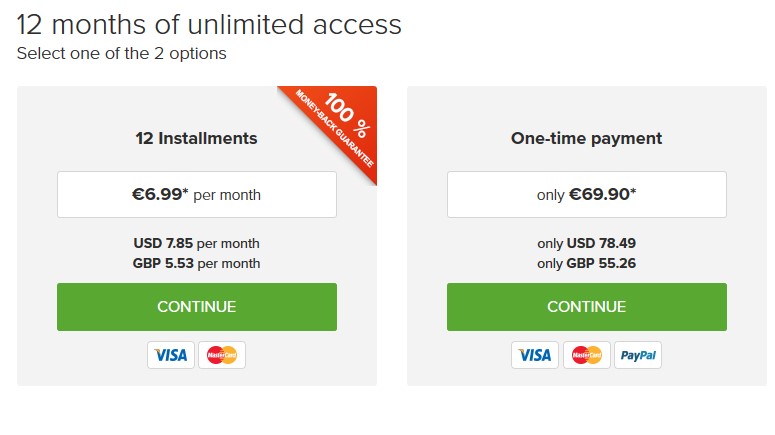The image size is (775, 435).
Task: Continue with the 12 Installments plan
Action: click(x=197, y=307)
